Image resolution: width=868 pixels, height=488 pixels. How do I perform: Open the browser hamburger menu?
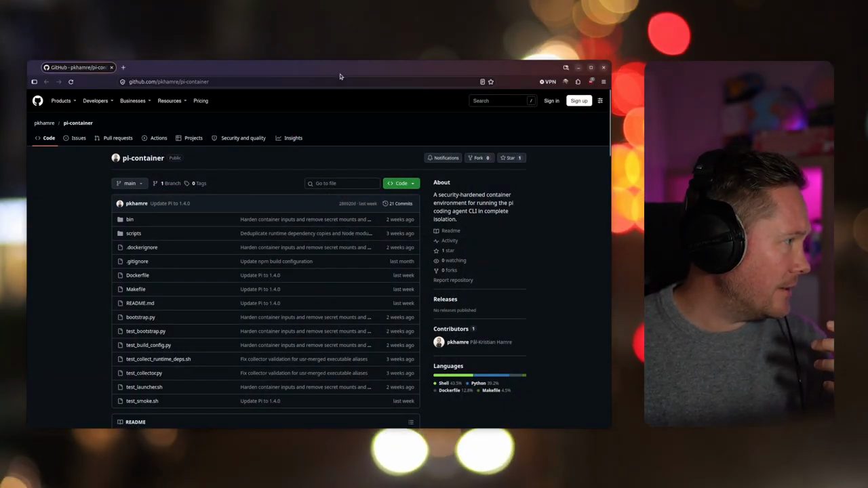604,81
